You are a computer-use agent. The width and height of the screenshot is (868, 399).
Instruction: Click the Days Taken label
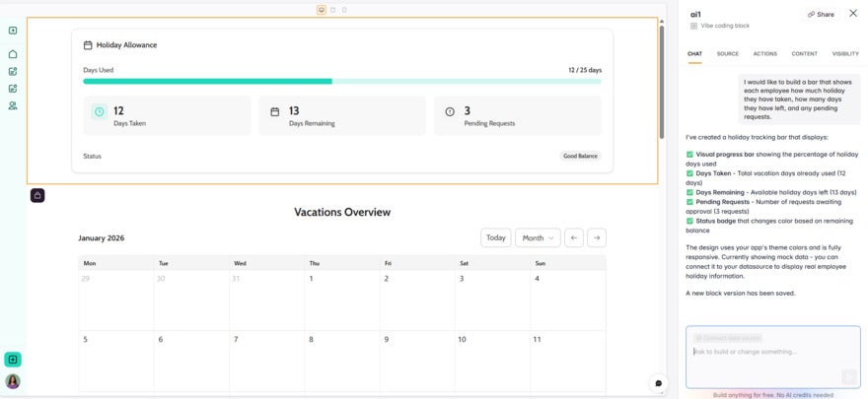(129, 124)
